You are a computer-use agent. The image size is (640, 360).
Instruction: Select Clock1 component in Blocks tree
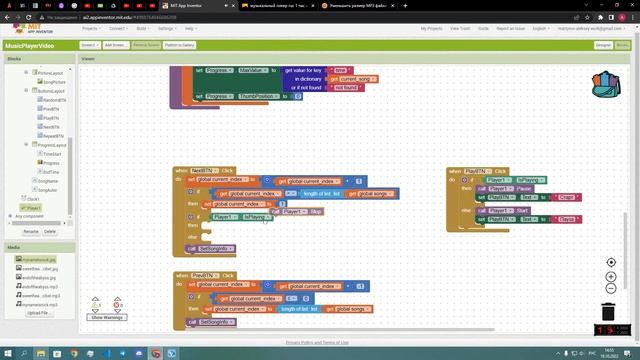(x=33, y=199)
